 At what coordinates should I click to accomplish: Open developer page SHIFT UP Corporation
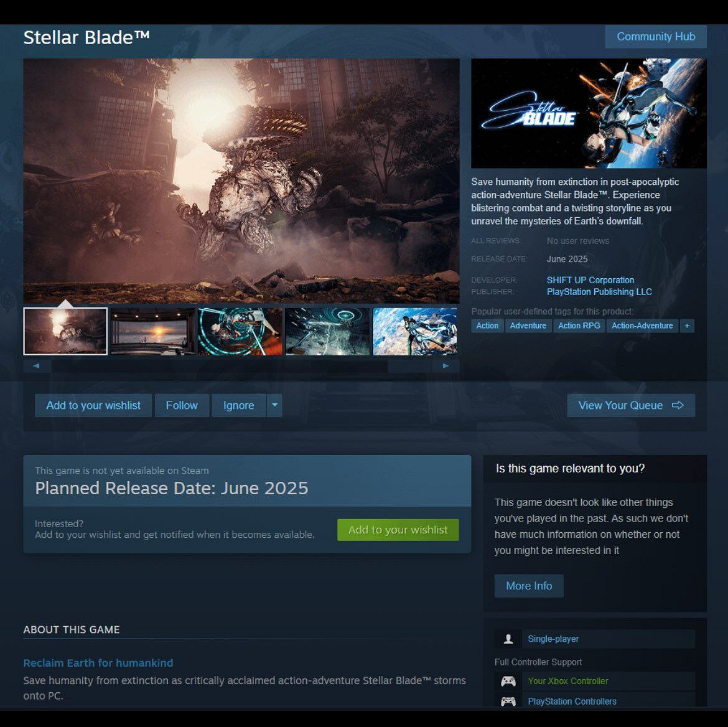590,280
